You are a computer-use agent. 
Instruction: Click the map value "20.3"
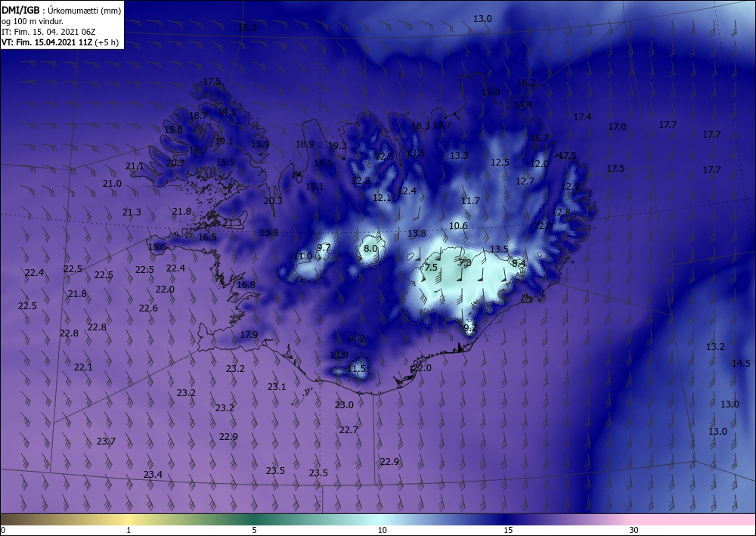(273, 201)
